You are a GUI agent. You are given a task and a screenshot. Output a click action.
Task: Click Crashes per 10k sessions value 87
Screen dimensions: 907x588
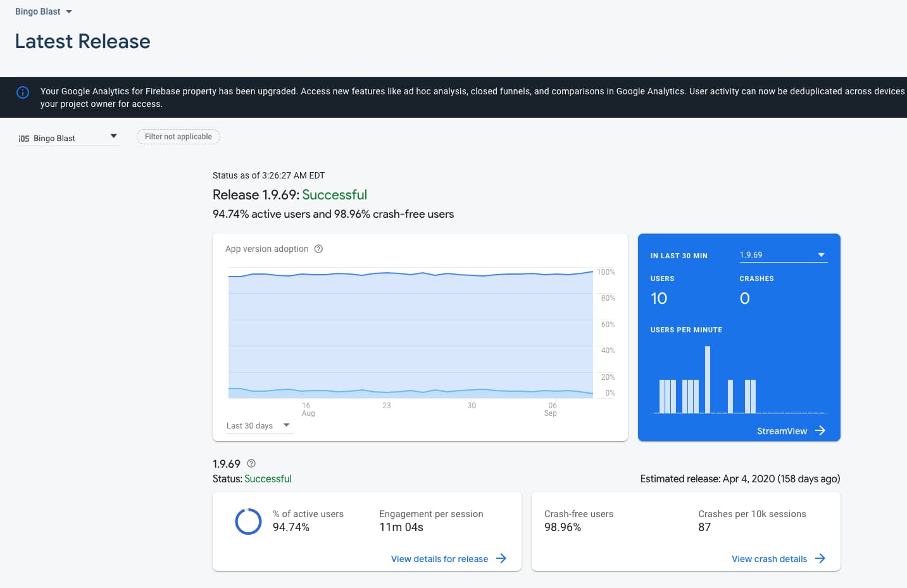click(x=704, y=527)
